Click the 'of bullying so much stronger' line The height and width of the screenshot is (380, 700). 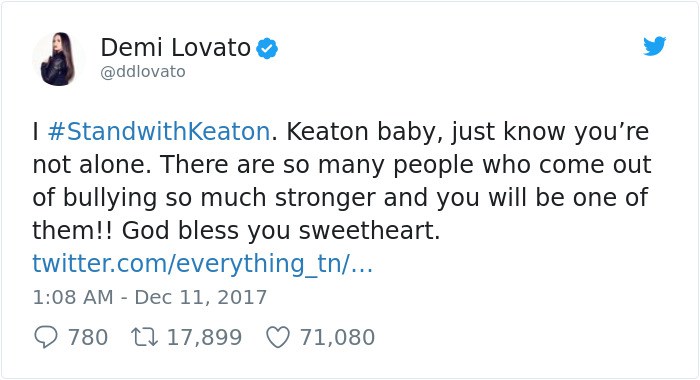(x=204, y=197)
